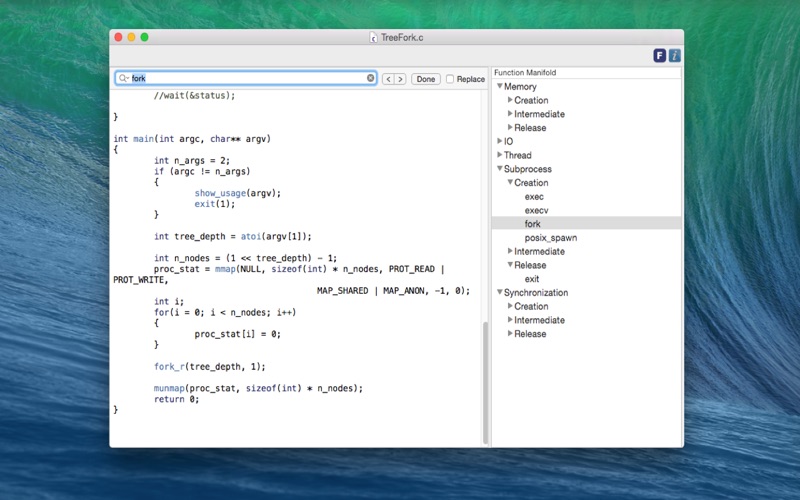This screenshot has width=800, height=500.
Task: Click the Done button
Action: coord(426,79)
